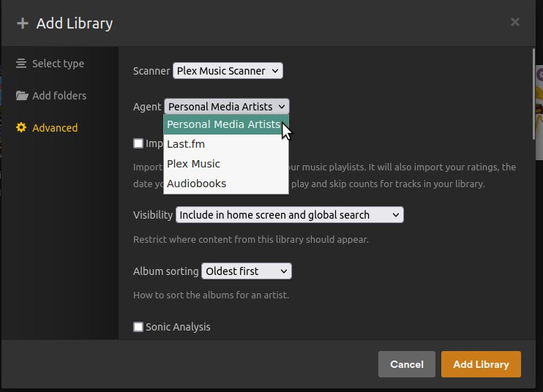Viewport: 543px width, 392px height.
Task: Click the plus icon beside Add Library
Action: pyautogui.click(x=22, y=23)
